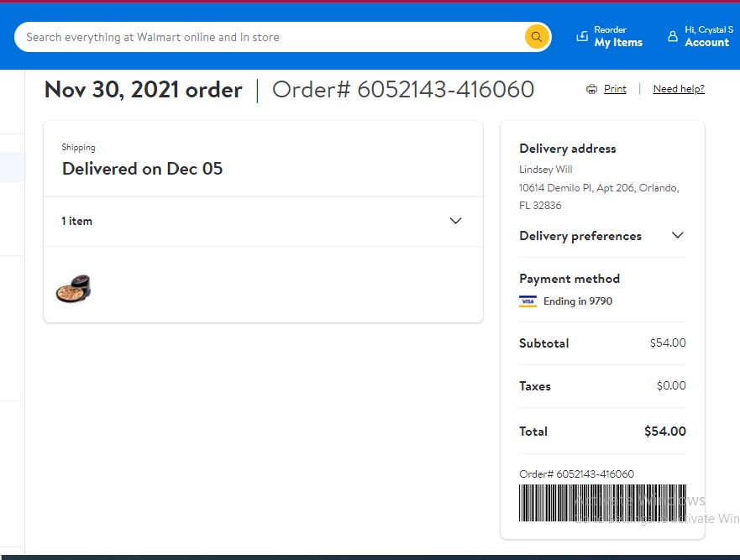The width and height of the screenshot is (740, 560).
Task: Click the Account person icon
Action: point(673,36)
